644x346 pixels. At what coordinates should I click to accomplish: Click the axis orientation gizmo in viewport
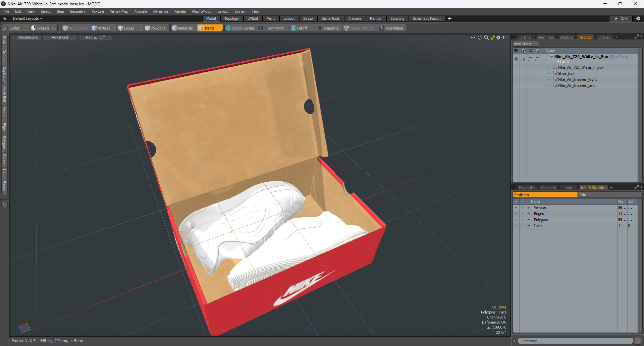tap(23, 325)
